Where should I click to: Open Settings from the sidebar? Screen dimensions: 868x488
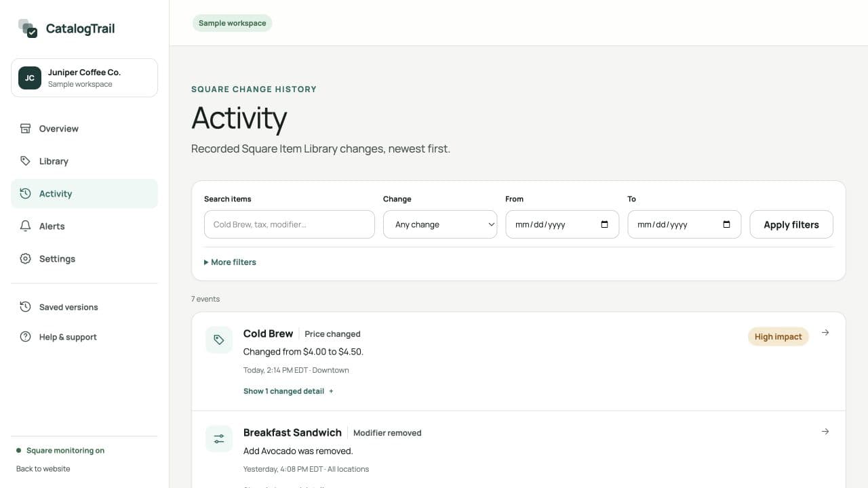84,259
